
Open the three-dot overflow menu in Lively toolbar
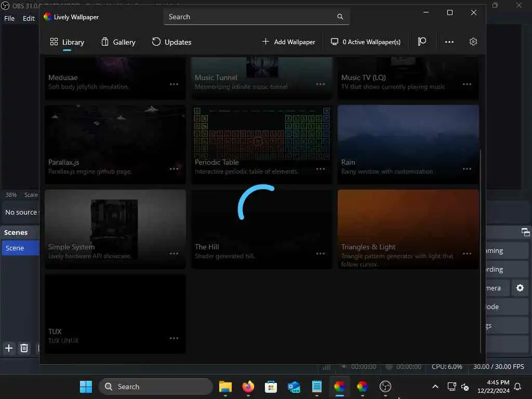449,42
